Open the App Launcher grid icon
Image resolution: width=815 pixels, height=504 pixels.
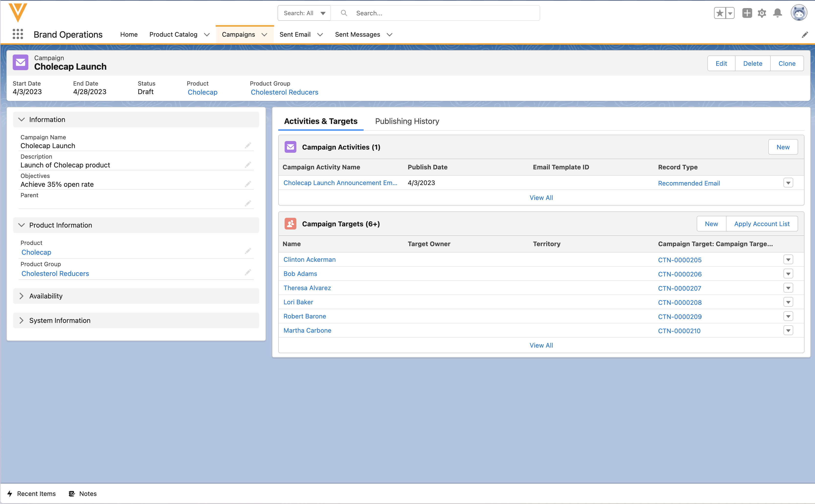(x=18, y=34)
